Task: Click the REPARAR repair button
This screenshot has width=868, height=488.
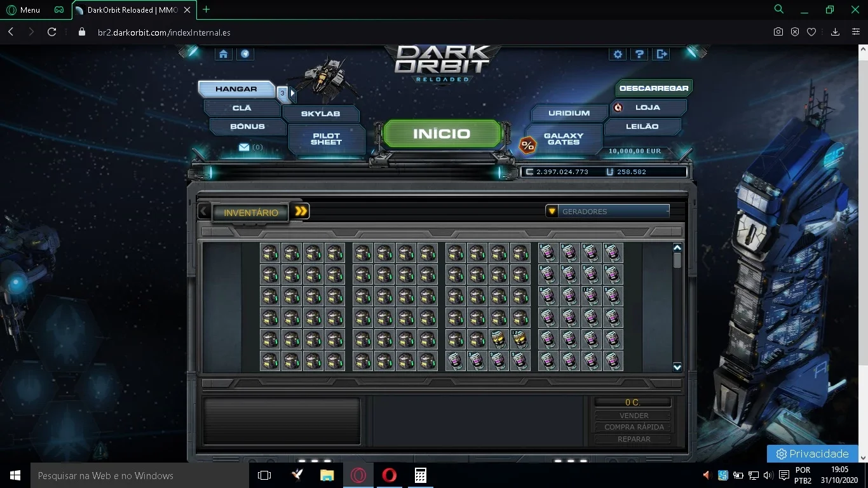Action: pos(634,439)
